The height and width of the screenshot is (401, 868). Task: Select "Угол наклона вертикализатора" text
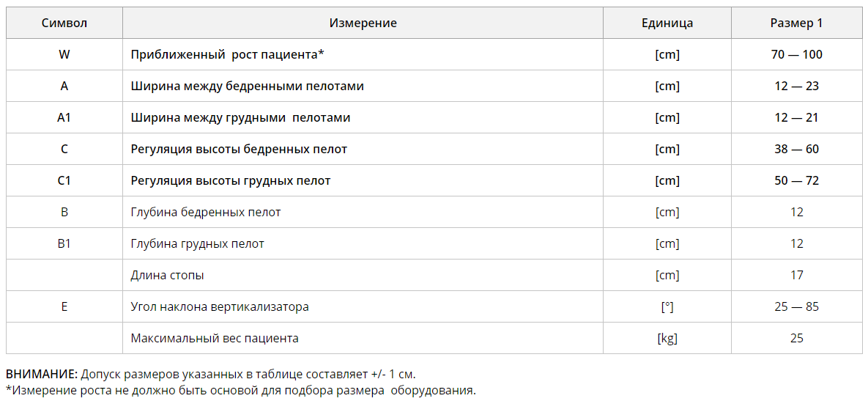(x=220, y=306)
